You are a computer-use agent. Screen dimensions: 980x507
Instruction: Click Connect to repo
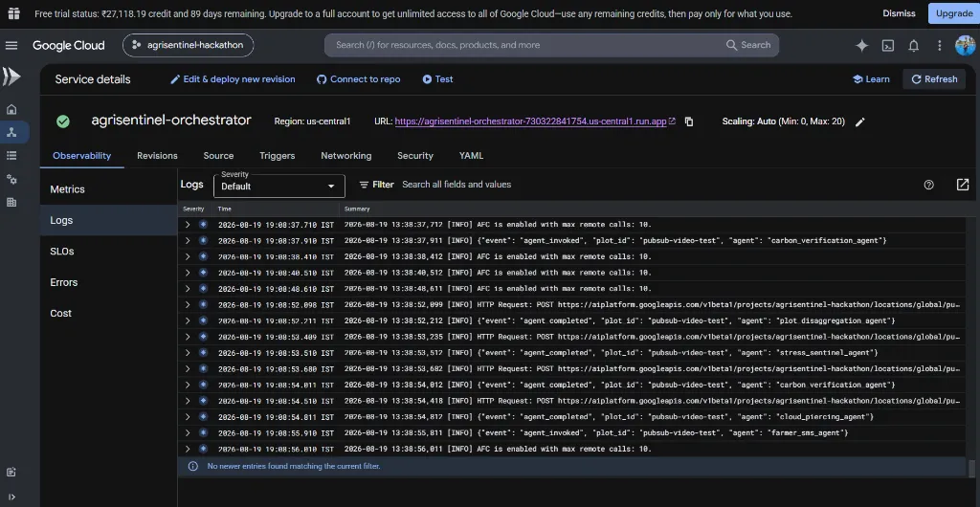pyautogui.click(x=359, y=79)
